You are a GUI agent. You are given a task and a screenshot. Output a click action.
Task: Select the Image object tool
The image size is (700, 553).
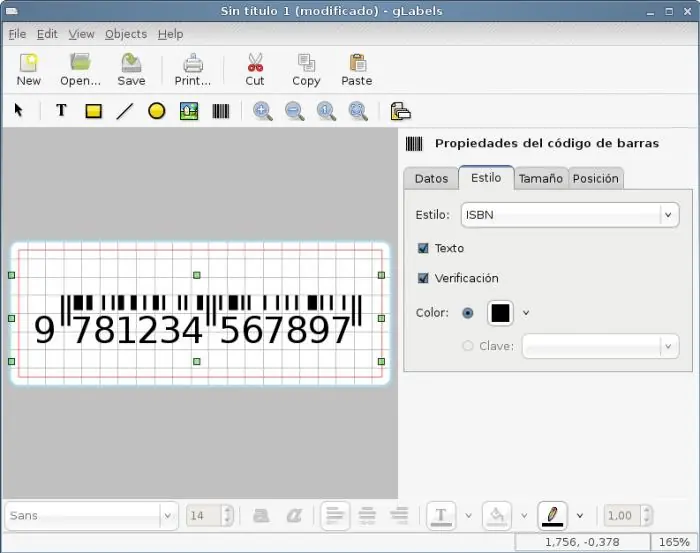click(x=189, y=111)
